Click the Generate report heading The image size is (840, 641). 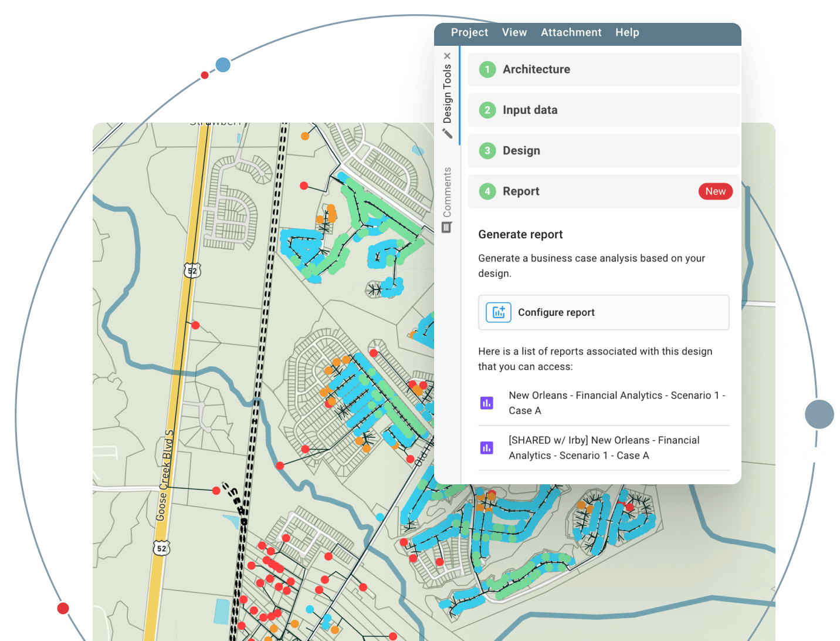coord(520,234)
